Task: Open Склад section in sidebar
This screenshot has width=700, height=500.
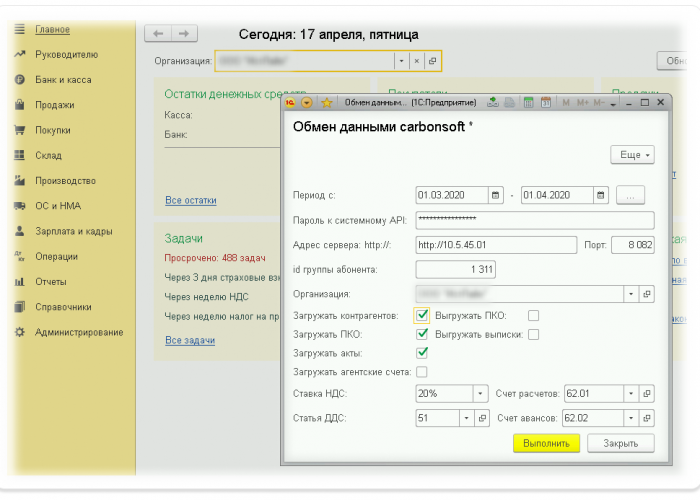Action: click(x=48, y=155)
